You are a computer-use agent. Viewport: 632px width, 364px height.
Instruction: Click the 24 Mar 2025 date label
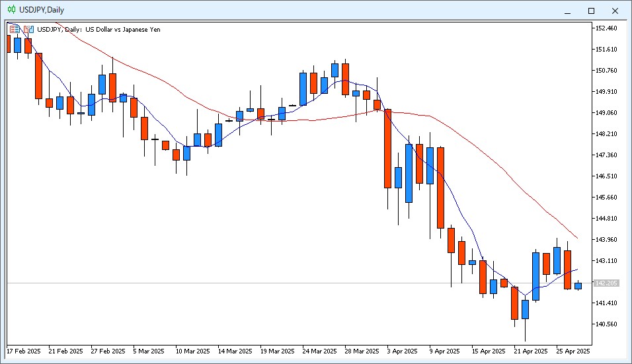click(319, 351)
